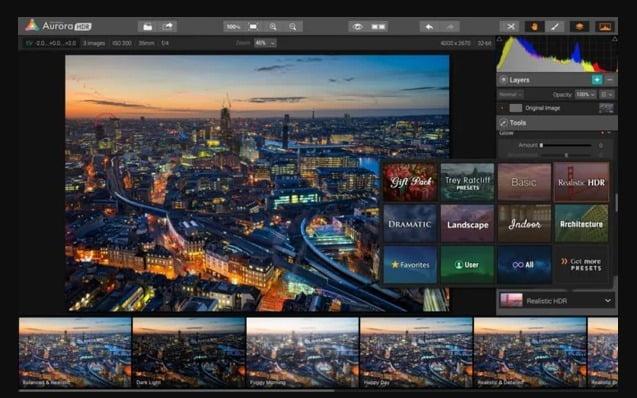The image size is (637, 398).
Task: Click the ISO 200 info text
Action: coord(122,43)
